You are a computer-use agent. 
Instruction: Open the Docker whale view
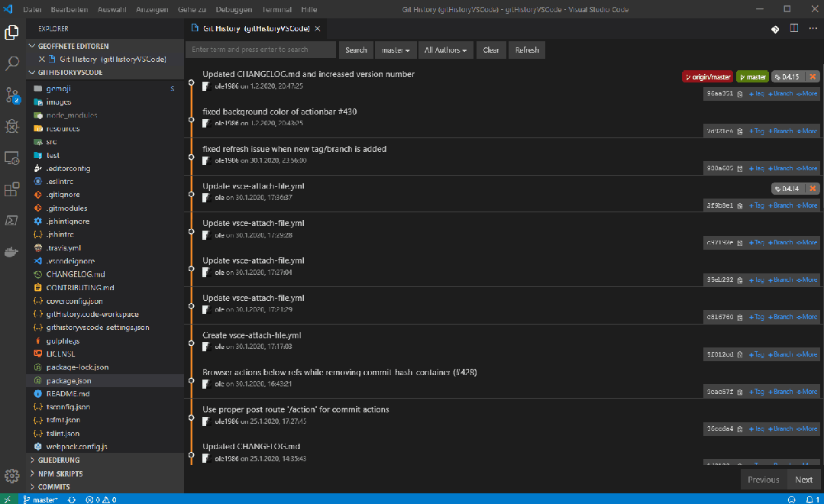coord(11,252)
